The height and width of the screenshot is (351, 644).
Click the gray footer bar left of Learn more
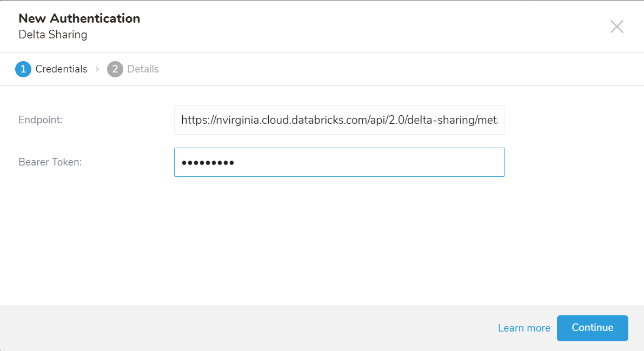(243, 328)
